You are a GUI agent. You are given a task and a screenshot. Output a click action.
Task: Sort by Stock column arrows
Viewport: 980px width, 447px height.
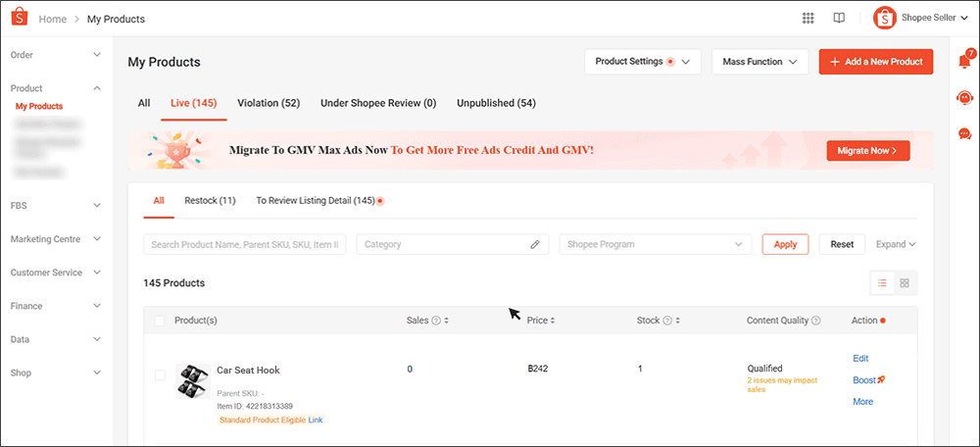tap(677, 321)
